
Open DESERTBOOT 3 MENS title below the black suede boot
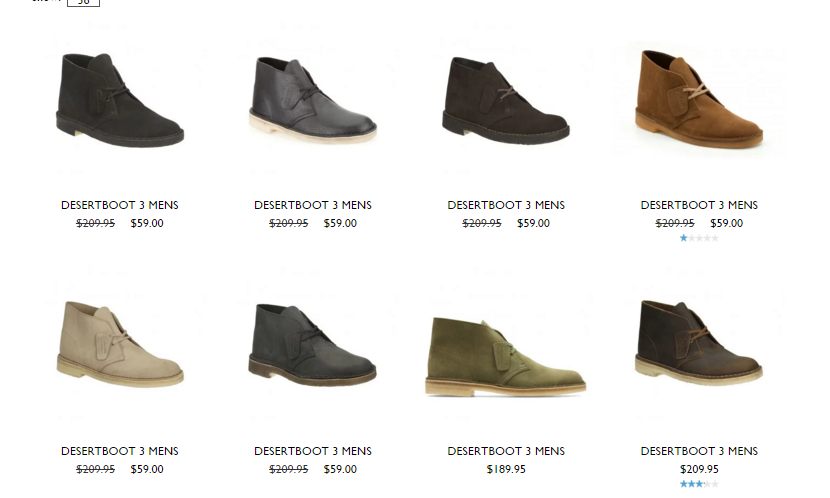coord(120,205)
